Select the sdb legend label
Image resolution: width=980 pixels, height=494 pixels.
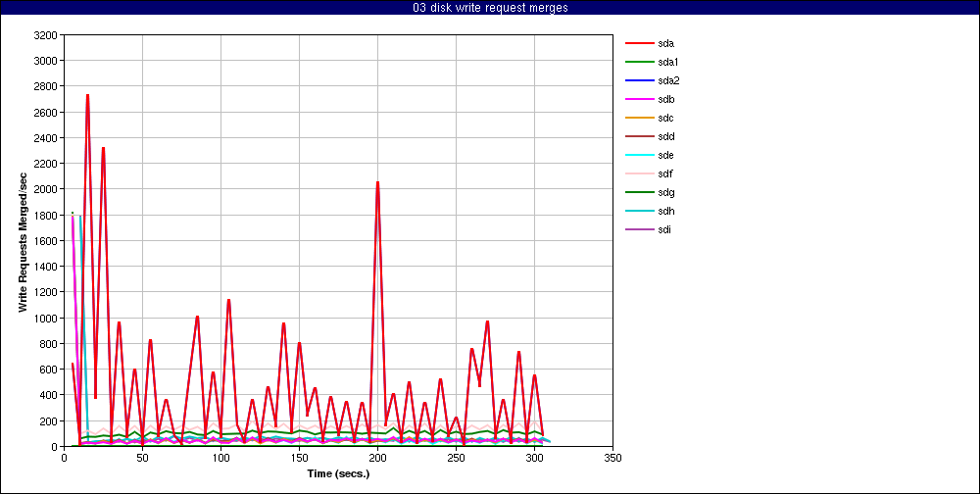pos(665,99)
